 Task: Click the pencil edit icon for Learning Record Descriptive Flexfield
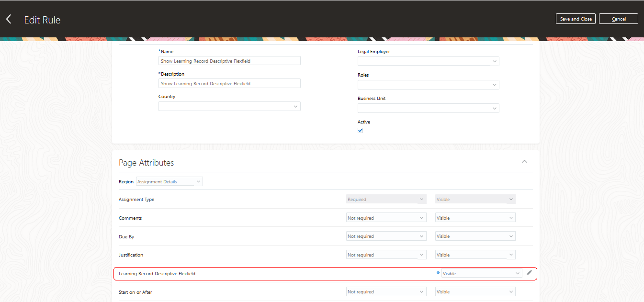[x=529, y=273]
